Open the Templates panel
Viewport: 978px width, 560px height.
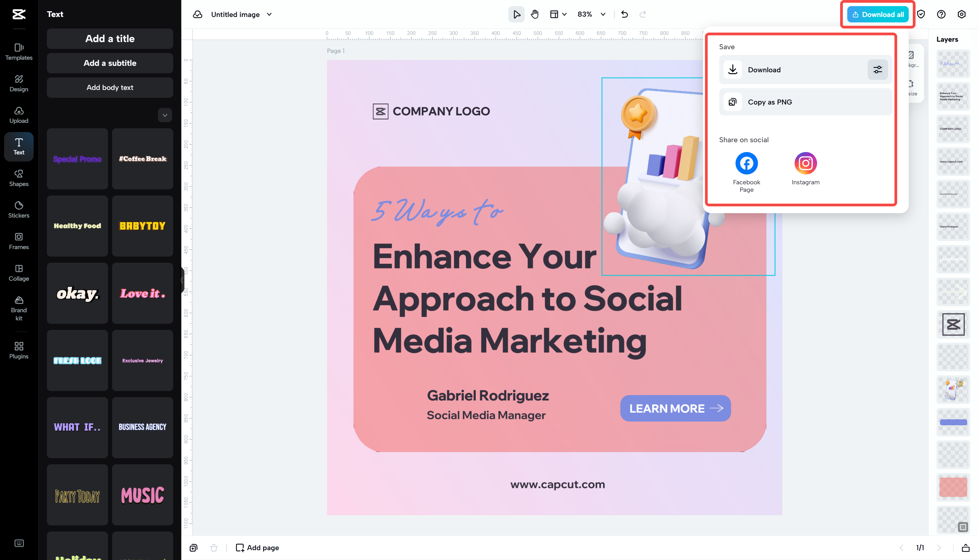(x=18, y=52)
